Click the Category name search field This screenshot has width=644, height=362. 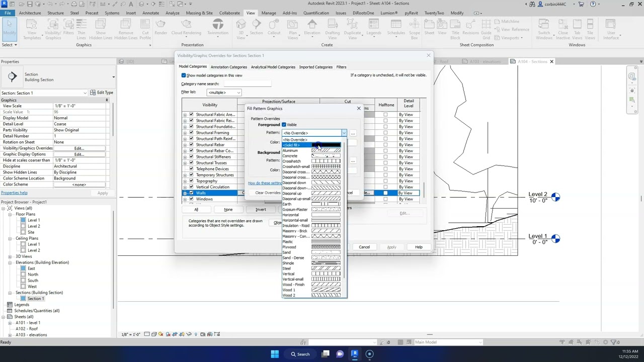coord(248,84)
